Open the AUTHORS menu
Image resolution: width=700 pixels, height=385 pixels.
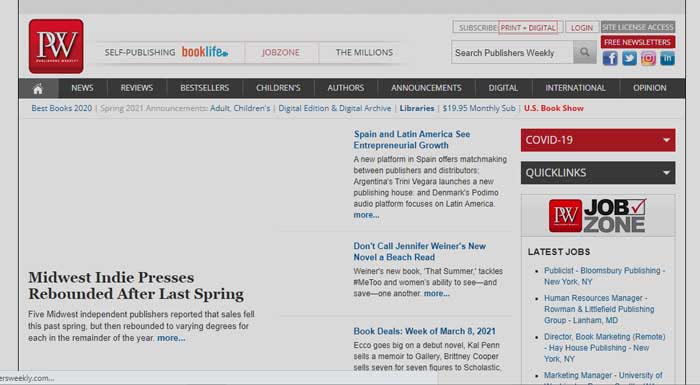(x=346, y=88)
